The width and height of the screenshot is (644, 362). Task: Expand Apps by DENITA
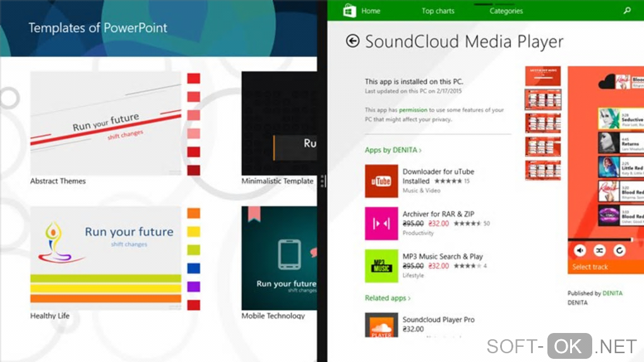click(393, 150)
